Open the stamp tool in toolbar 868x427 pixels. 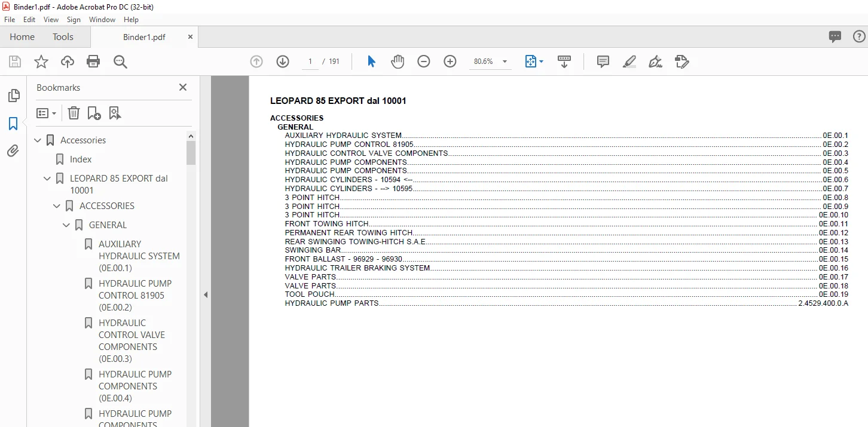pyautogui.click(x=682, y=62)
